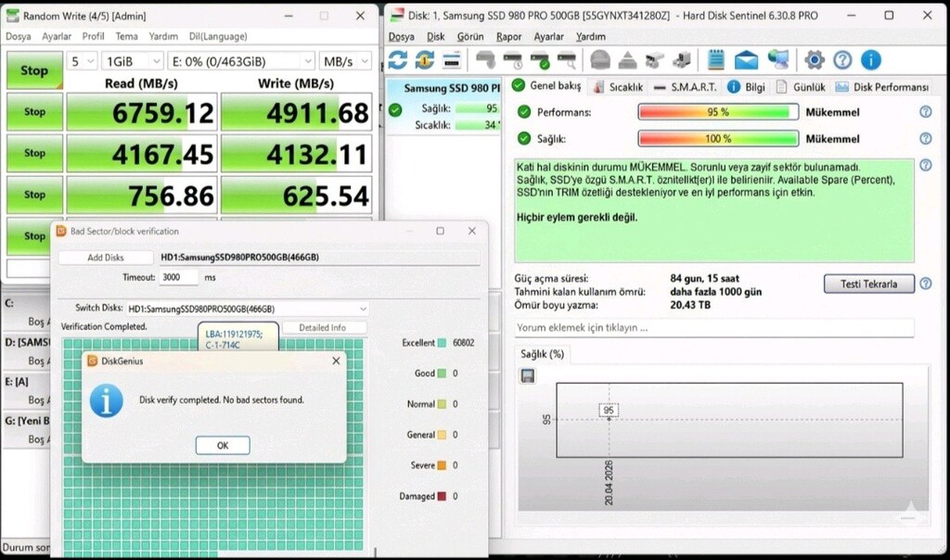Image resolution: width=950 pixels, height=560 pixels.
Task: Click the blue info icon in DiskGenius dialog
Action: pos(107,401)
